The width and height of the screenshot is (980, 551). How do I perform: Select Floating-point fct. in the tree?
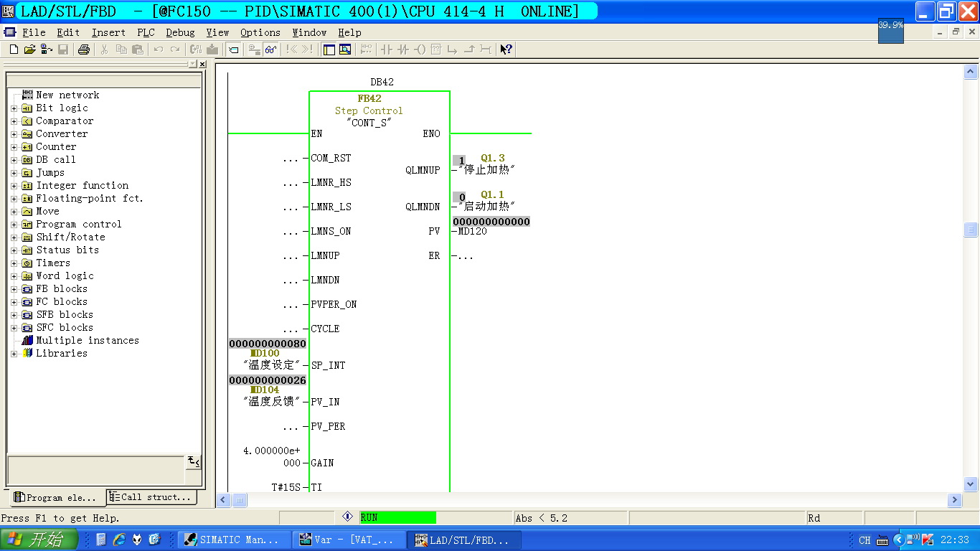point(90,198)
